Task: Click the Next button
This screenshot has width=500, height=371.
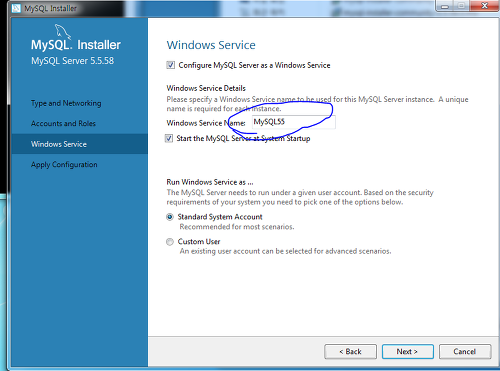Action: click(x=408, y=352)
